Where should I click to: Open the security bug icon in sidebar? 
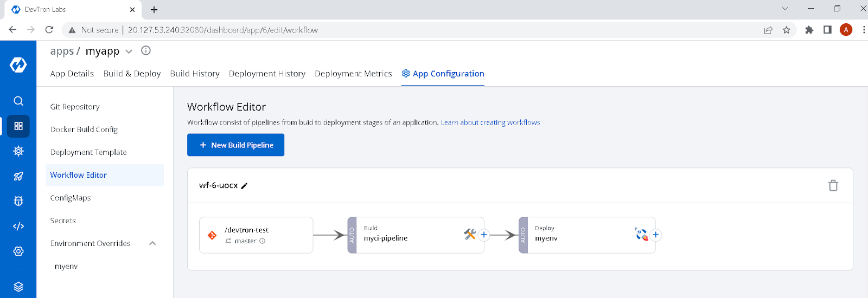[18, 201]
